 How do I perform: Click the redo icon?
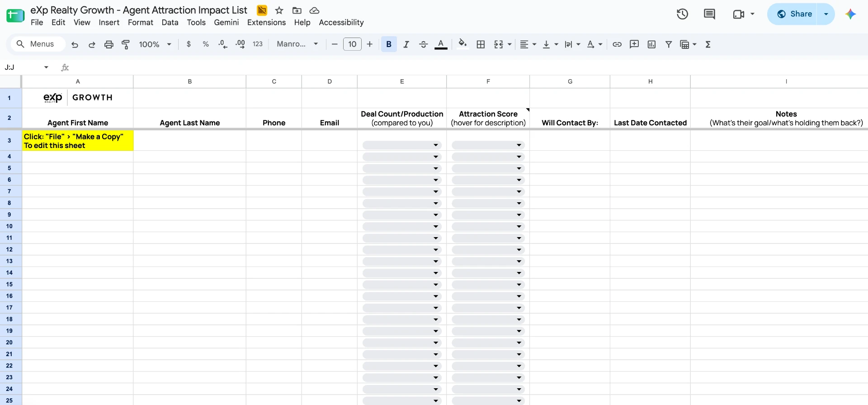tap(92, 44)
